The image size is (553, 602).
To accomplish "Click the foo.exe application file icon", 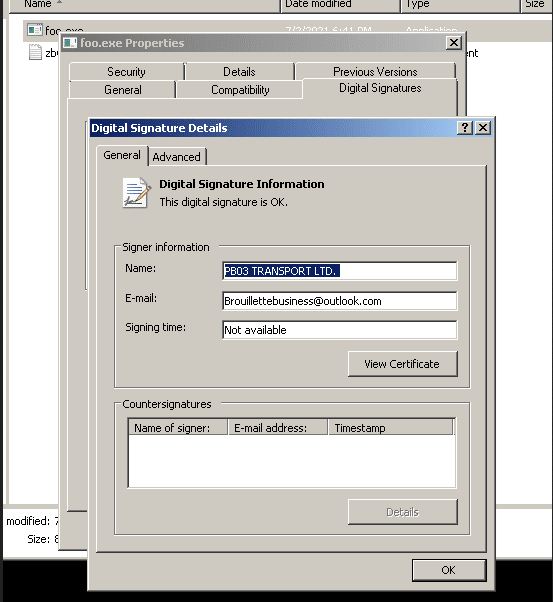I will [x=35, y=29].
